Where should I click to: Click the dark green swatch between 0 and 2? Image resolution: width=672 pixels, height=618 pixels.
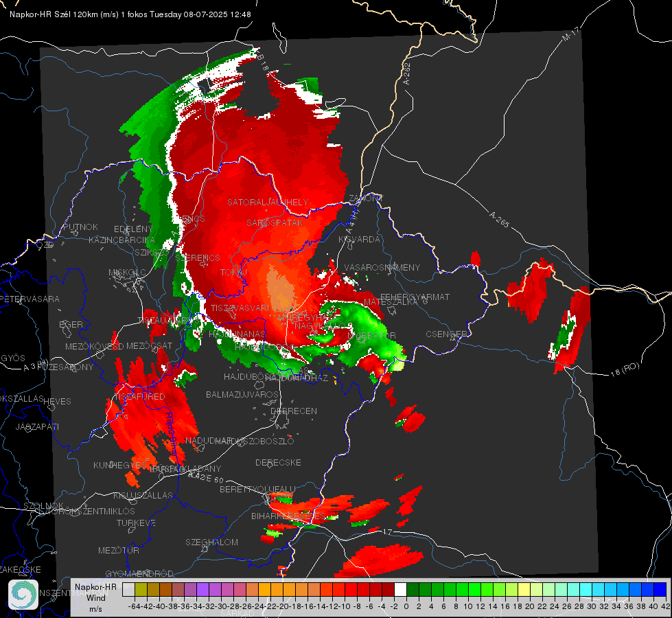[x=413, y=589]
